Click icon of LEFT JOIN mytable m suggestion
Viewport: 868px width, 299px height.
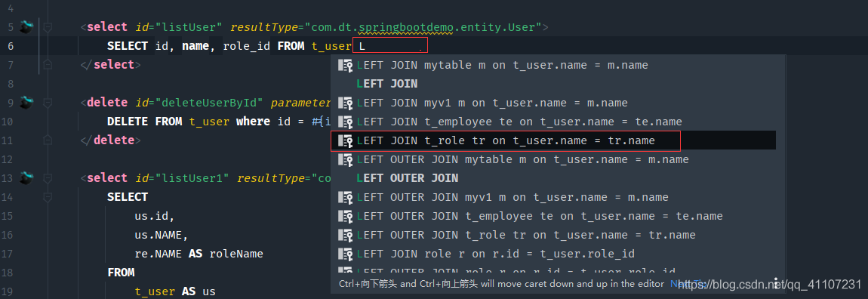(346, 65)
